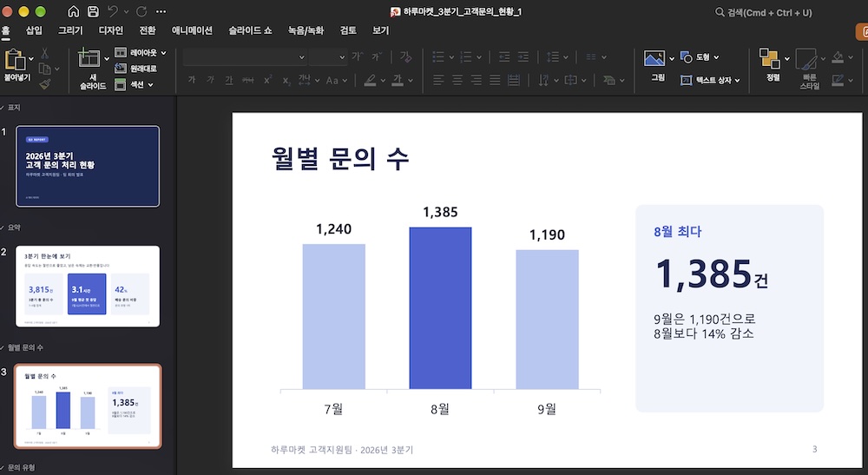This screenshot has width=868, height=475.
Task: Click the font color swatch
Action: (x=398, y=80)
